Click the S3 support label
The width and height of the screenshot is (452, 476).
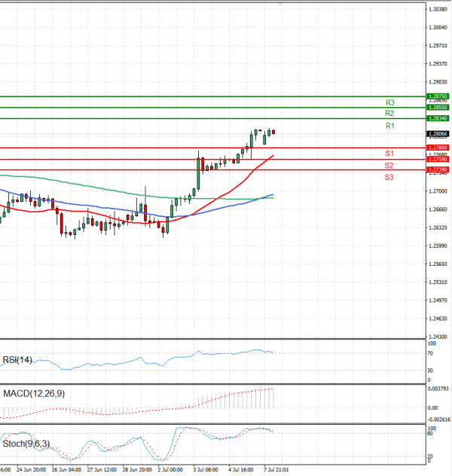click(x=389, y=177)
